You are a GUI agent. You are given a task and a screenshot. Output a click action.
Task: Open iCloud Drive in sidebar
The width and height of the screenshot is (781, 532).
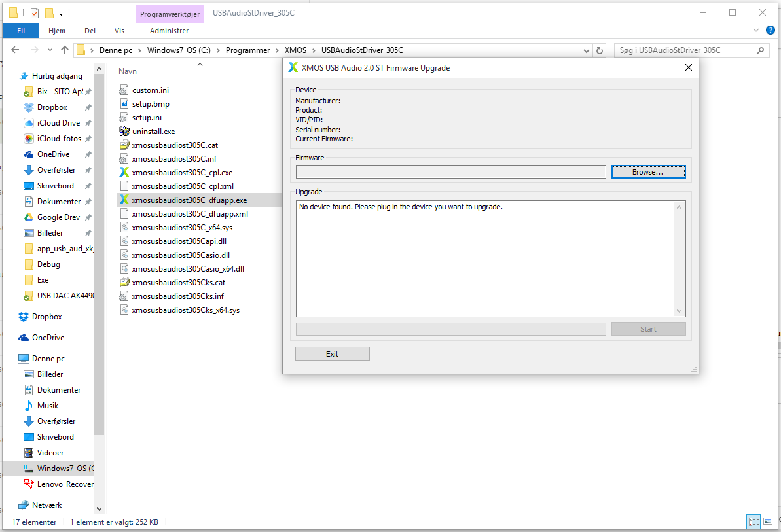(x=58, y=123)
